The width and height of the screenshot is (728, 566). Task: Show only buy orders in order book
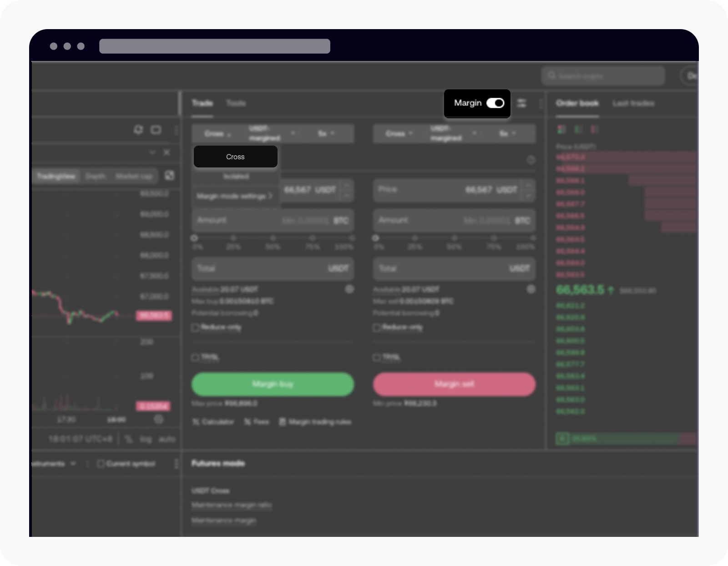pyautogui.click(x=578, y=130)
